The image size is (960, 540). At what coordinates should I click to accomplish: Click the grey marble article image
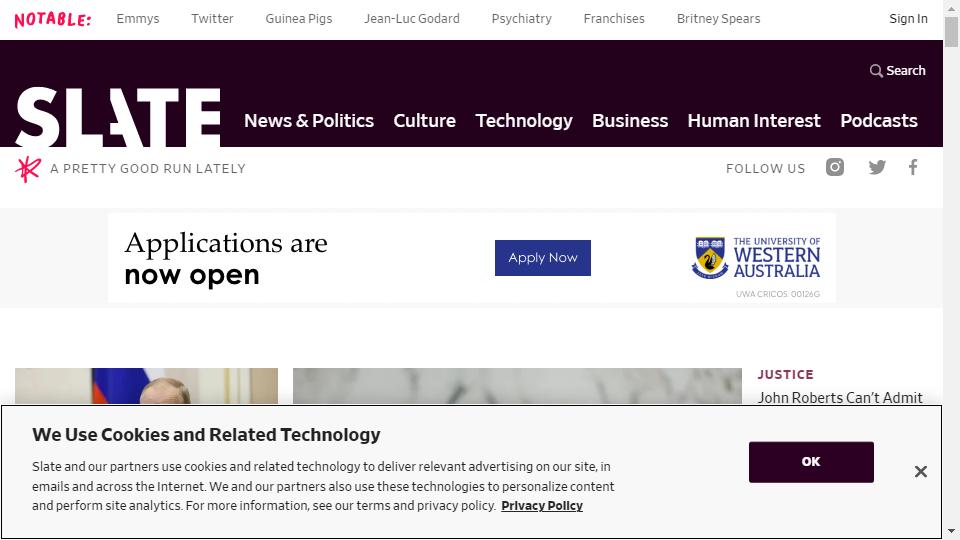pyautogui.click(x=517, y=386)
